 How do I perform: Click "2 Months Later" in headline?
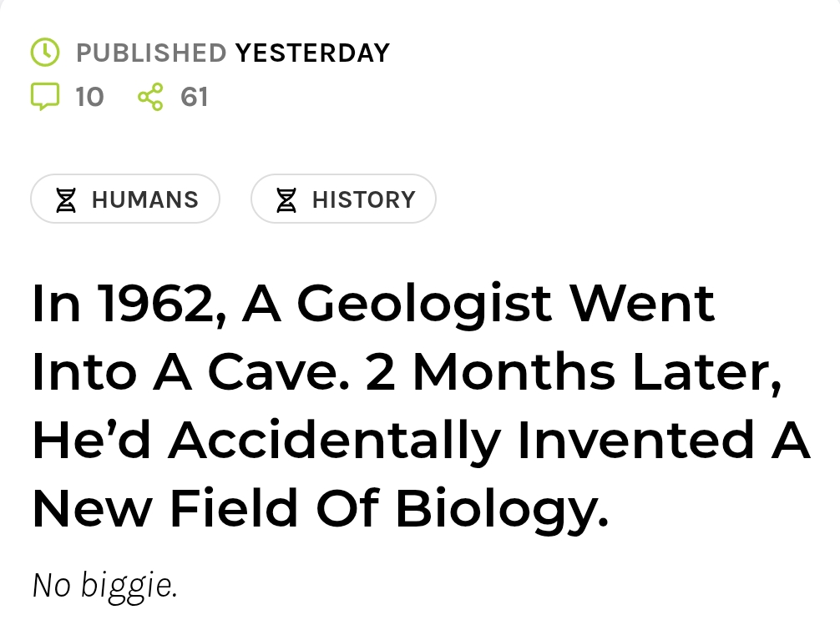pyautogui.click(x=574, y=372)
